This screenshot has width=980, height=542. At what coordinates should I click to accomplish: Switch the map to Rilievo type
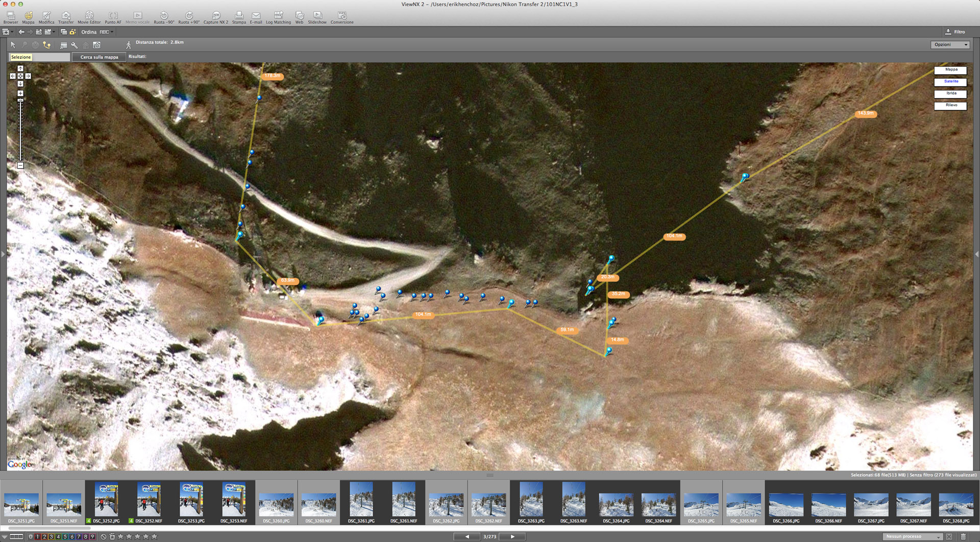tap(951, 105)
